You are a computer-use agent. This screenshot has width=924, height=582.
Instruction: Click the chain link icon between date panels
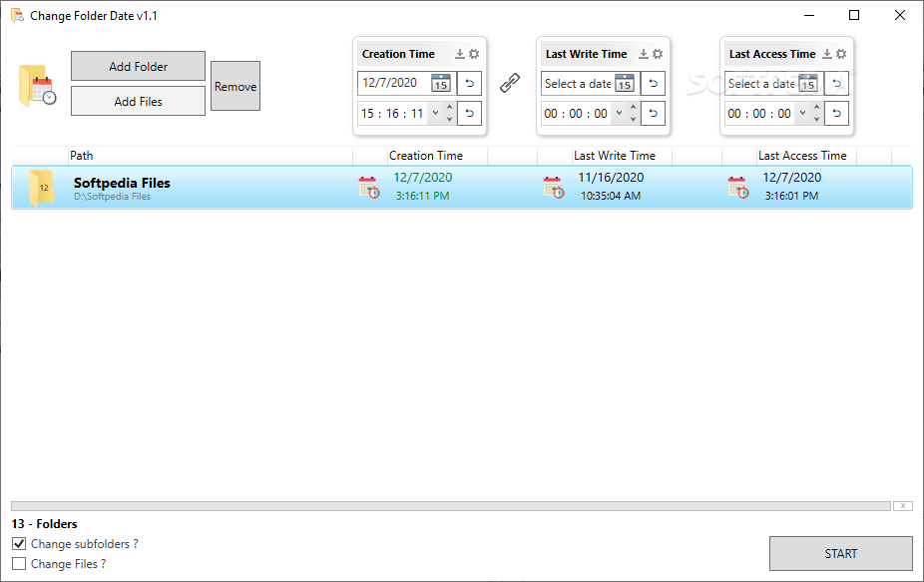(x=510, y=85)
